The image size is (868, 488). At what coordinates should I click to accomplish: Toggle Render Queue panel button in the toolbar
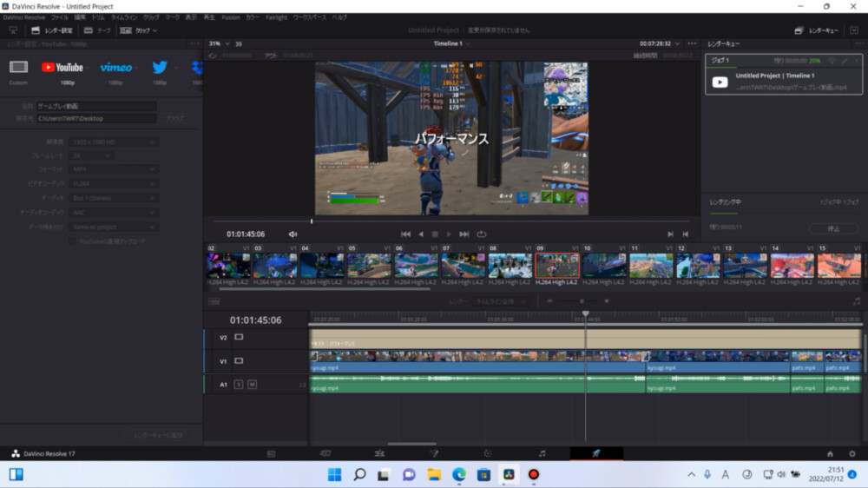pos(817,30)
